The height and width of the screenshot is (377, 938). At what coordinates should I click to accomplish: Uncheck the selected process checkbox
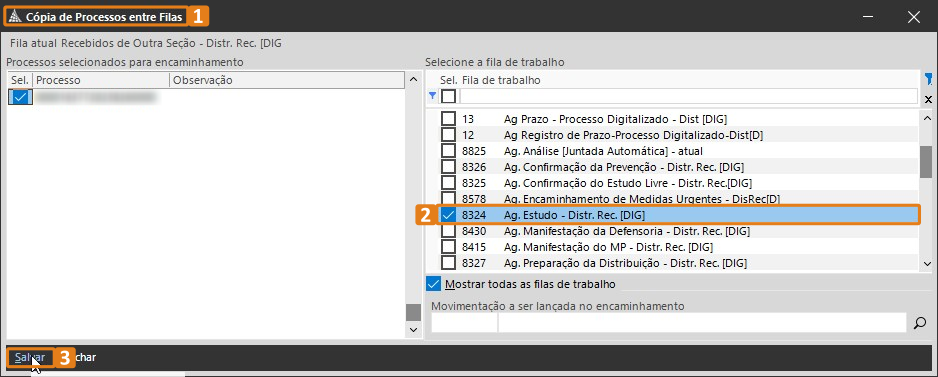click(x=20, y=97)
